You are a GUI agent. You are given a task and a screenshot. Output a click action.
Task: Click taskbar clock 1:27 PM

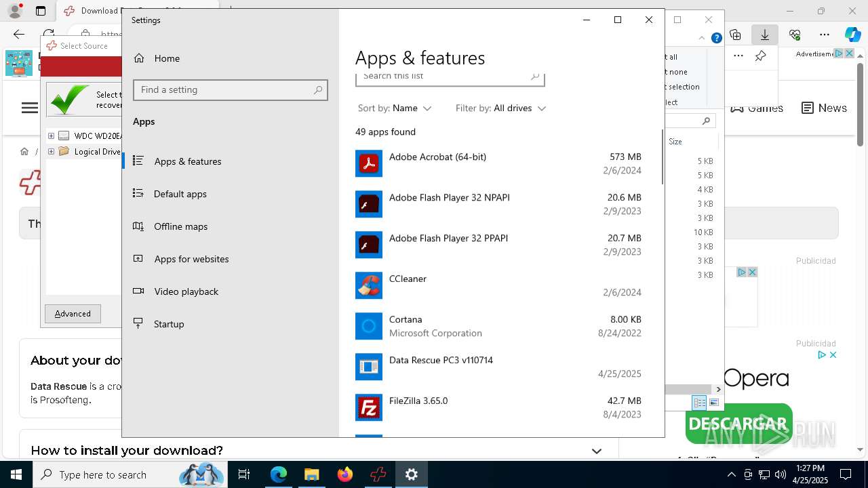[810, 474]
